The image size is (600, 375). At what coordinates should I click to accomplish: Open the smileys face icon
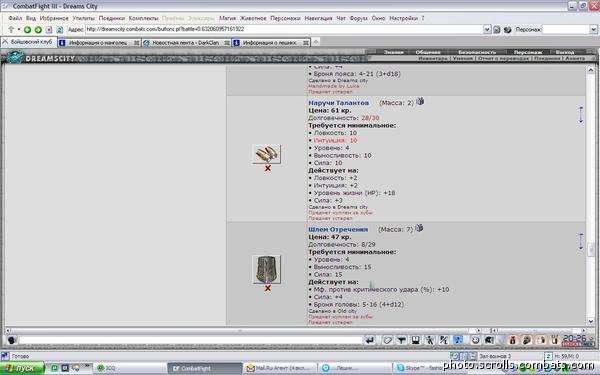point(475,340)
